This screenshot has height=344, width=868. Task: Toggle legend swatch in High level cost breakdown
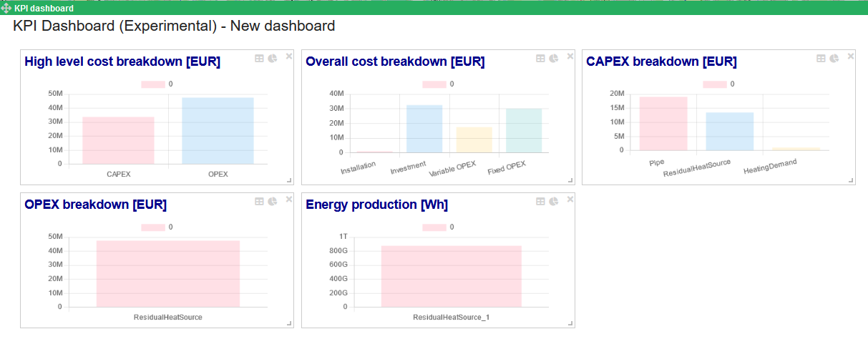(x=153, y=84)
